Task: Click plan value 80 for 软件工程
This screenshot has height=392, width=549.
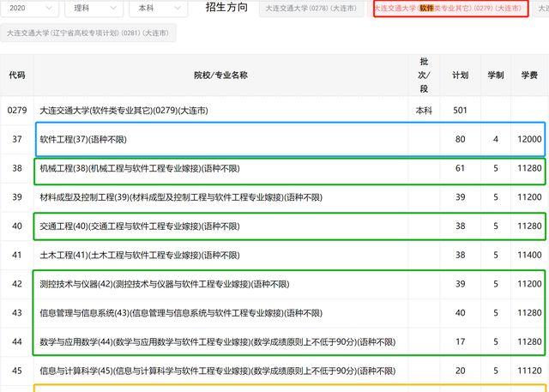Action: tap(460, 139)
